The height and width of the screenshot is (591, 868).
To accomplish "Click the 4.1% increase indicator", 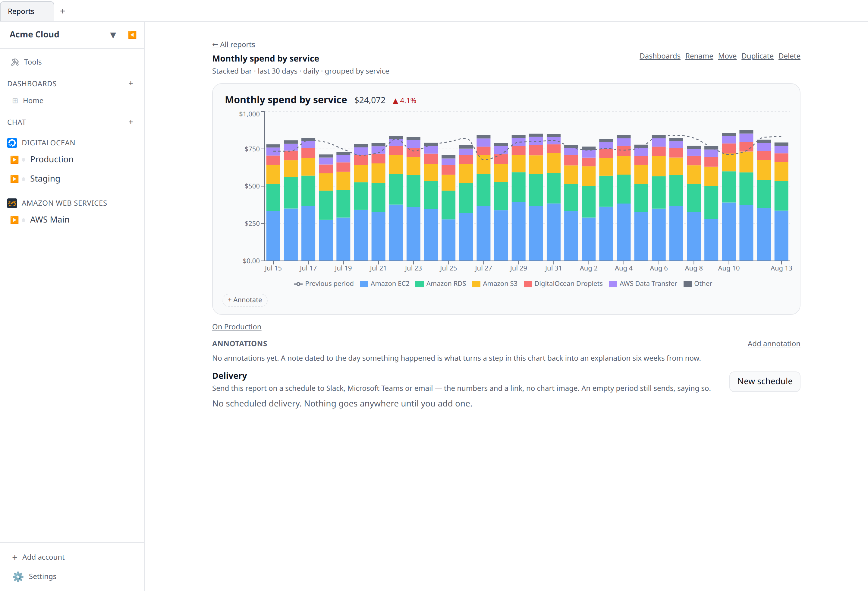I will click(x=404, y=100).
